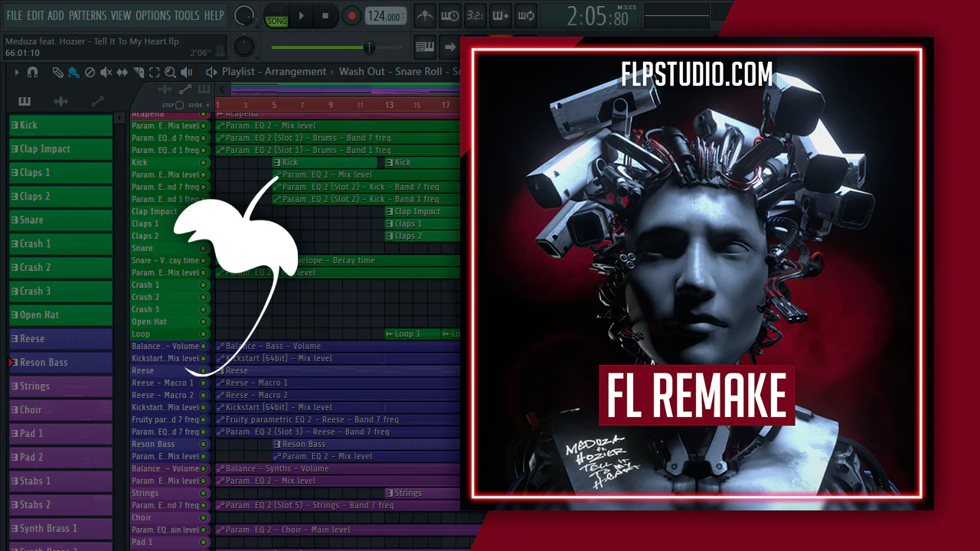980x551 pixels.
Task: Arm recording with the red record button
Action: (351, 15)
